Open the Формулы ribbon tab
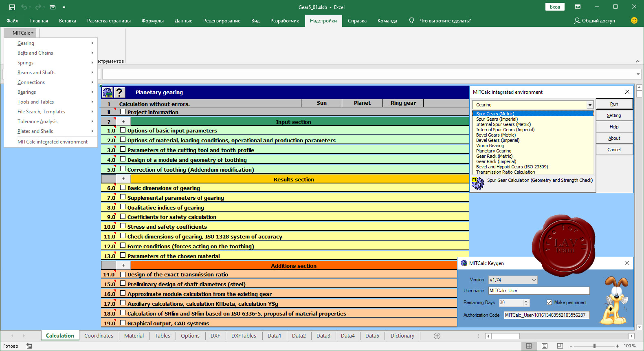Screen dimensions: 644x351 [153, 21]
